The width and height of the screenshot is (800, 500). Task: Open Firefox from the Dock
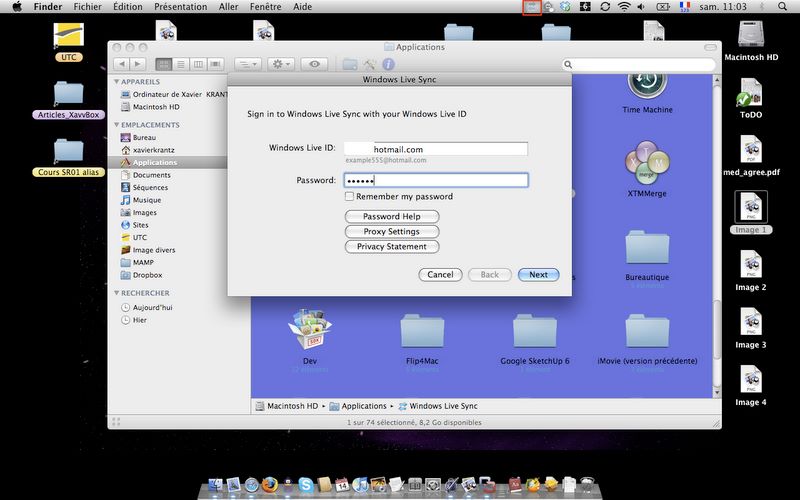(269, 484)
